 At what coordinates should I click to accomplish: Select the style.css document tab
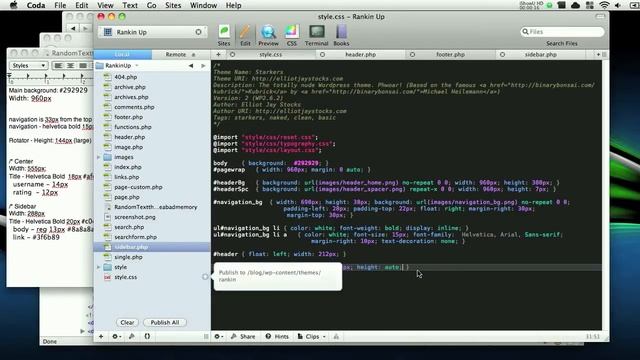point(271,54)
